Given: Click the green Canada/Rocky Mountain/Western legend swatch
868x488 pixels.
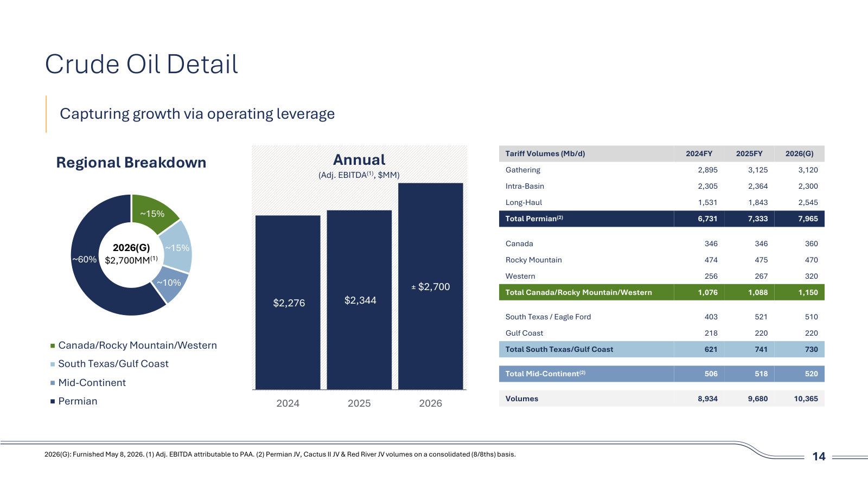Looking at the screenshot, I should [53, 345].
